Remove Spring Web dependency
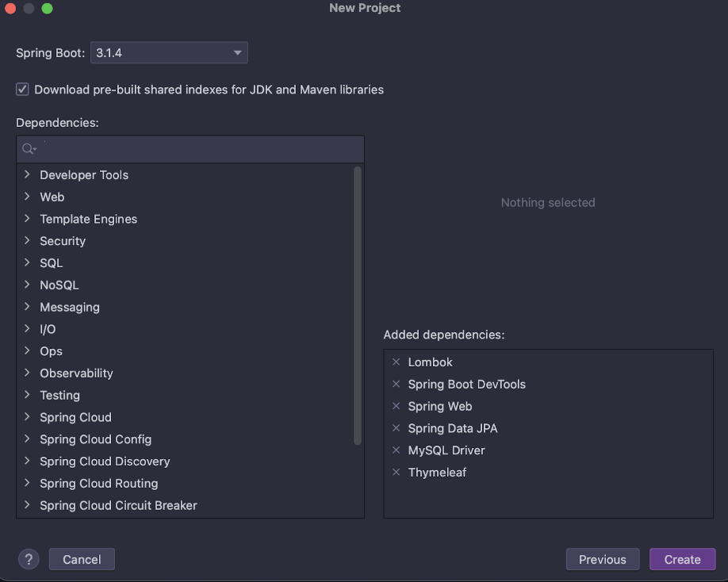728x582 pixels. tap(396, 406)
